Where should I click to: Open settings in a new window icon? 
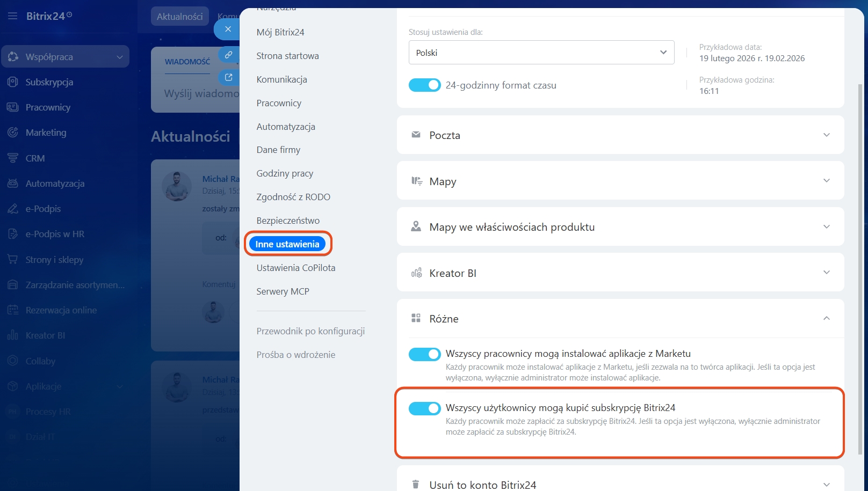pyautogui.click(x=228, y=77)
